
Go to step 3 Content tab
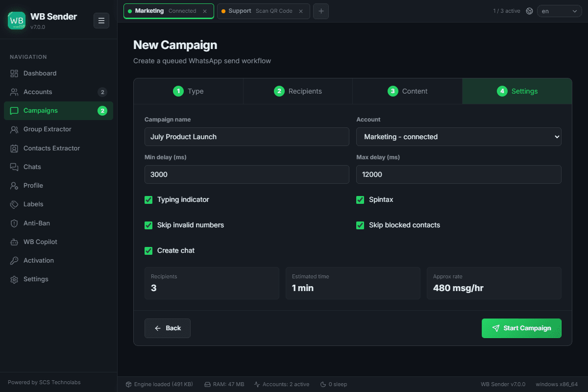click(x=407, y=91)
